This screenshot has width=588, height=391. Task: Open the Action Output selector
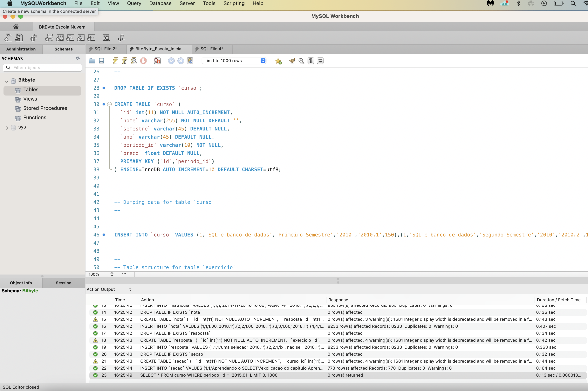(x=109, y=289)
